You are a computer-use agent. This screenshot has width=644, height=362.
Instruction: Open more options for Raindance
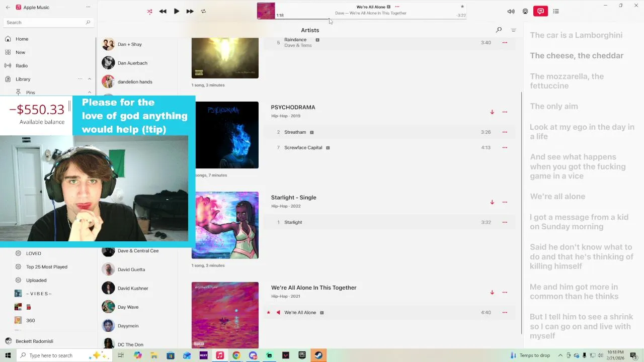(505, 43)
